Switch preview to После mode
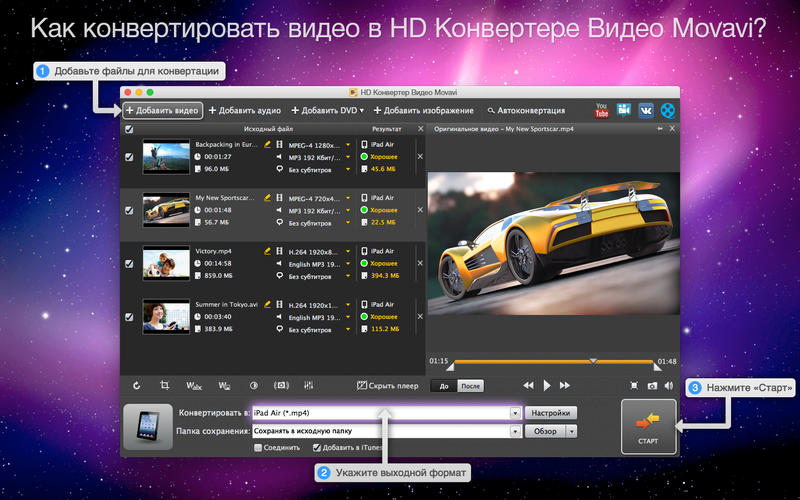800x500 pixels. tap(470, 386)
